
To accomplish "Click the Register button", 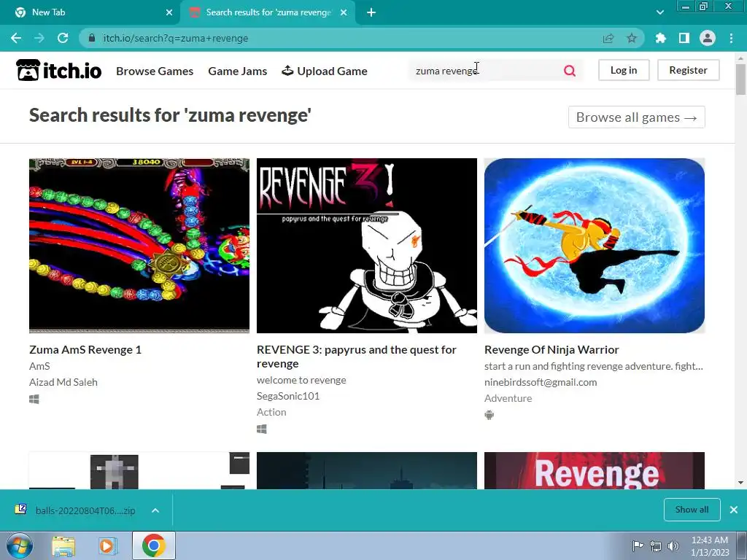I will [688, 70].
